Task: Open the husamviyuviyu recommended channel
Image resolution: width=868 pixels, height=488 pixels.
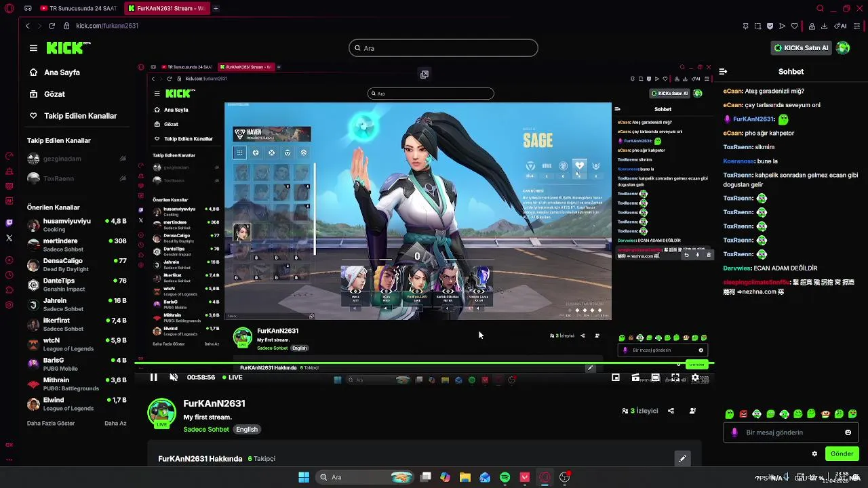Action: [77, 225]
